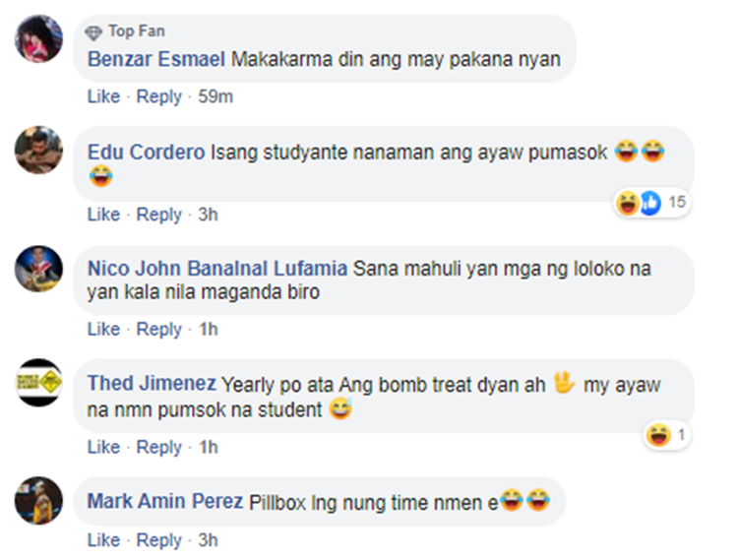Open Thed Jimenez's profile avatar

point(39,383)
